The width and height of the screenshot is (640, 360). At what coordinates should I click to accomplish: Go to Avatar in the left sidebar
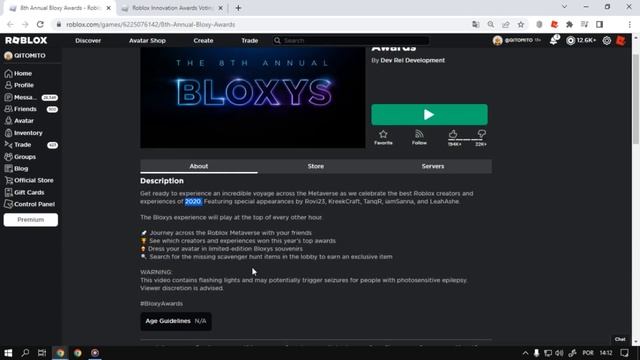[19, 121]
